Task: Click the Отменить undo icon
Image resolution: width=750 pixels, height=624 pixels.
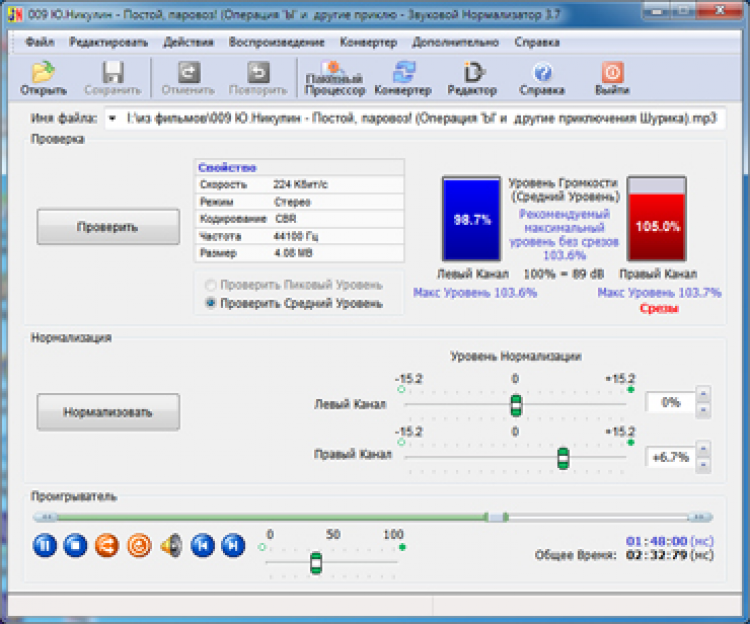Action: 188,78
